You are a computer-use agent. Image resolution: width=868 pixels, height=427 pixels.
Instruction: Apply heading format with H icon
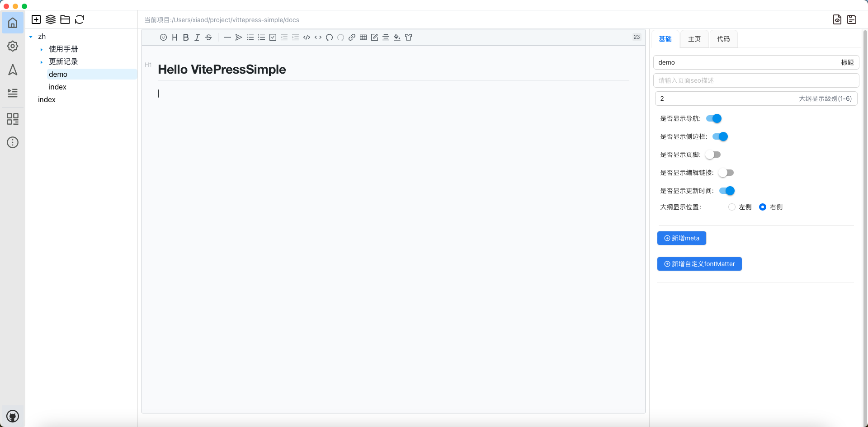[175, 38]
